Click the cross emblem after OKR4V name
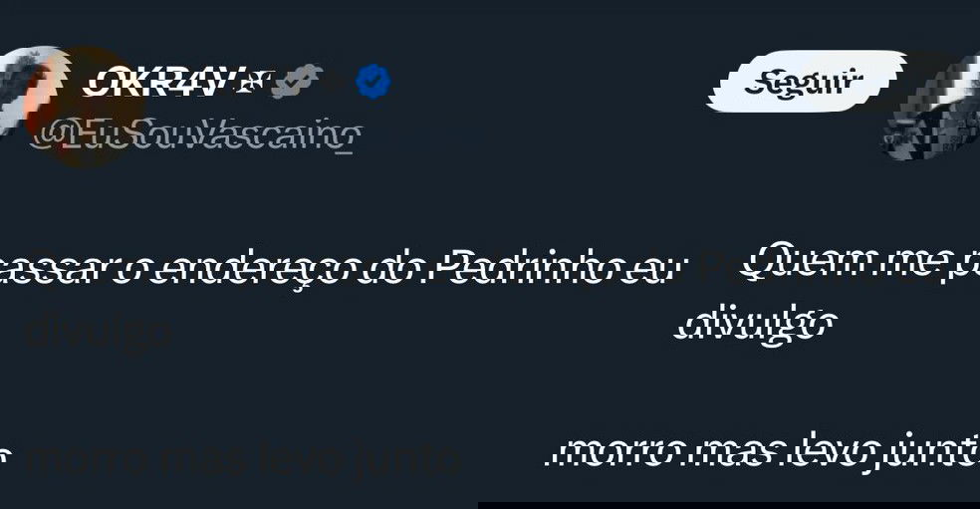Image resolution: width=980 pixels, height=509 pixels. tap(253, 83)
